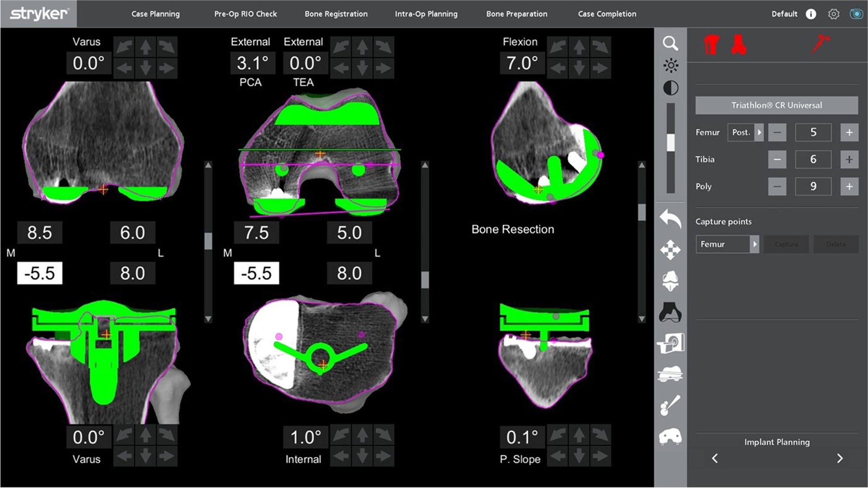
Task: Increase Poly thickness with plus button
Action: pyautogui.click(x=849, y=186)
